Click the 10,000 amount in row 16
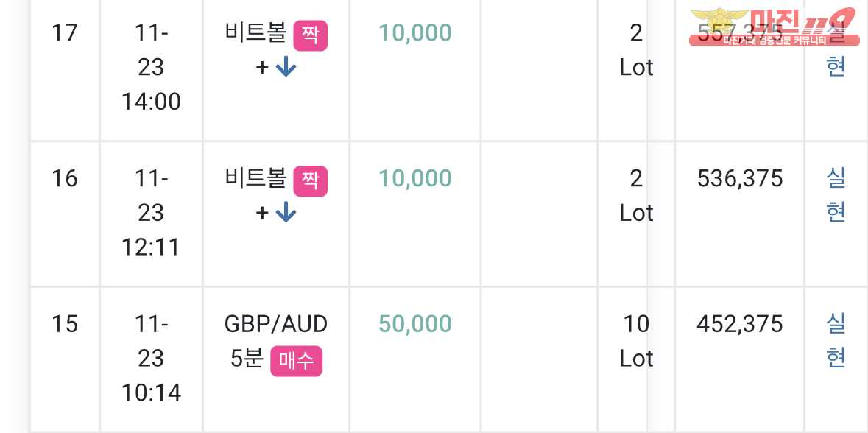This screenshot has width=868, height=433. tap(414, 178)
